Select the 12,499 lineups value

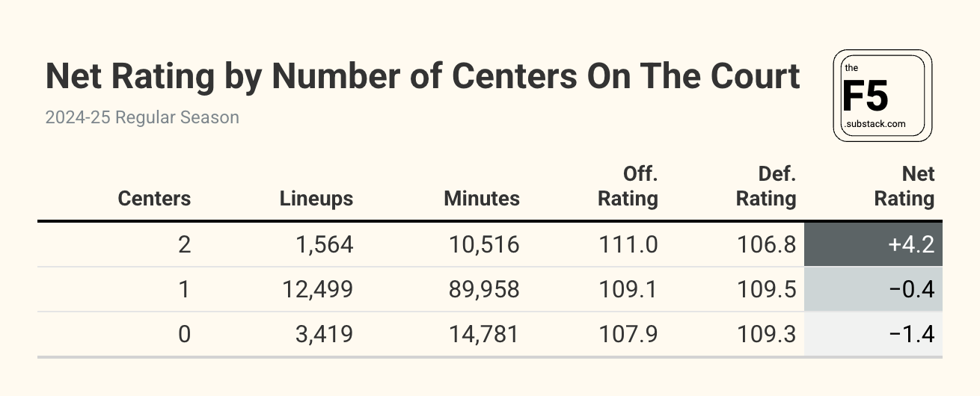click(x=316, y=290)
